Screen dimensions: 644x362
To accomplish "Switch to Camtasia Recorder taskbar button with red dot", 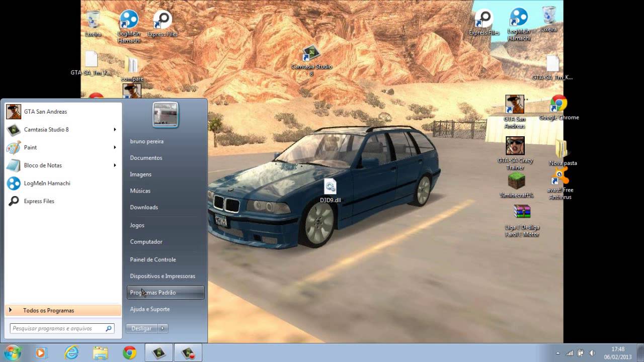I will pos(188,353).
